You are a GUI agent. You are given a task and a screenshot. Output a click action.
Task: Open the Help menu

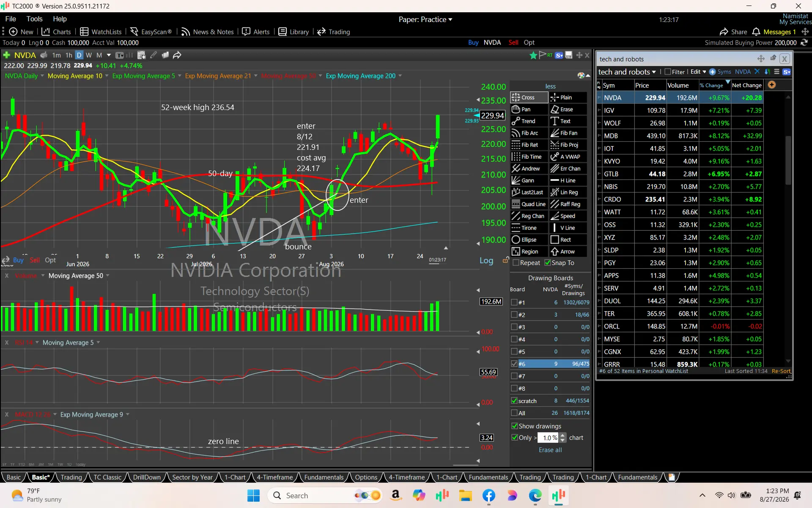pos(60,19)
